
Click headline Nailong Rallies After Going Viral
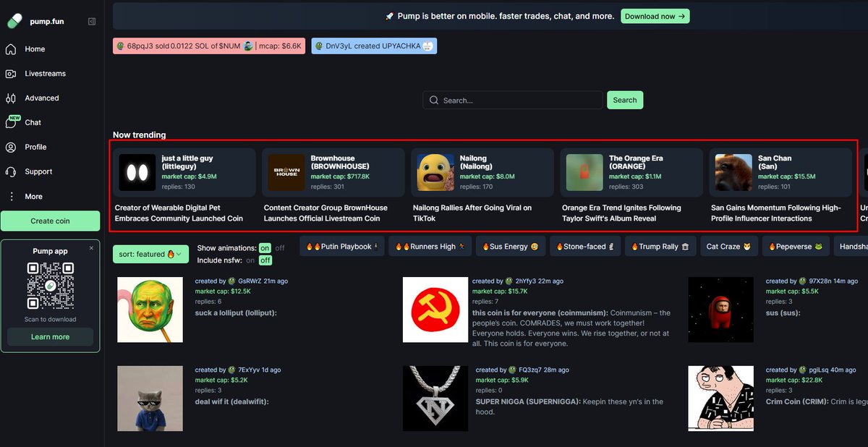click(x=472, y=213)
